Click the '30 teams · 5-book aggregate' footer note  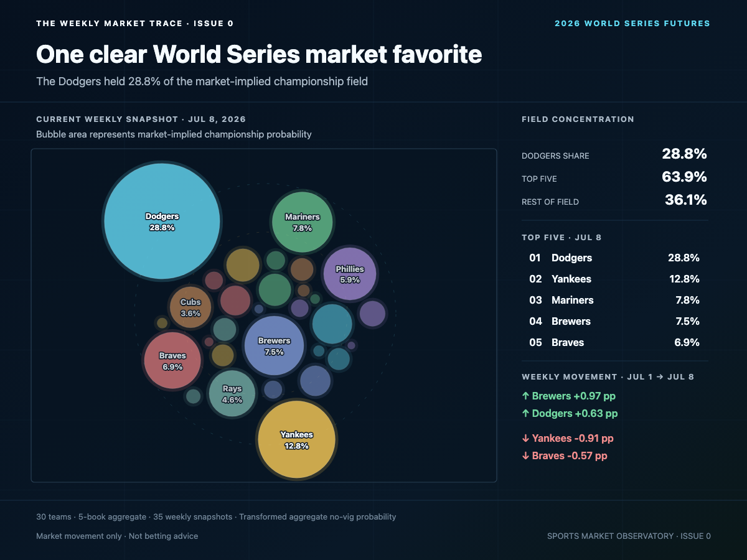click(x=216, y=516)
